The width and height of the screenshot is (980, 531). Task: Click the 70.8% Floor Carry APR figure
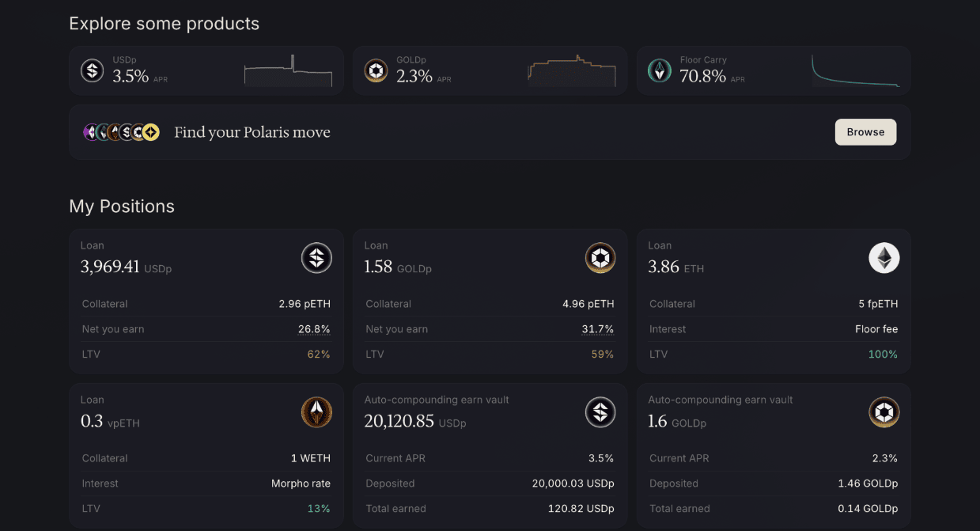pyautogui.click(x=703, y=77)
